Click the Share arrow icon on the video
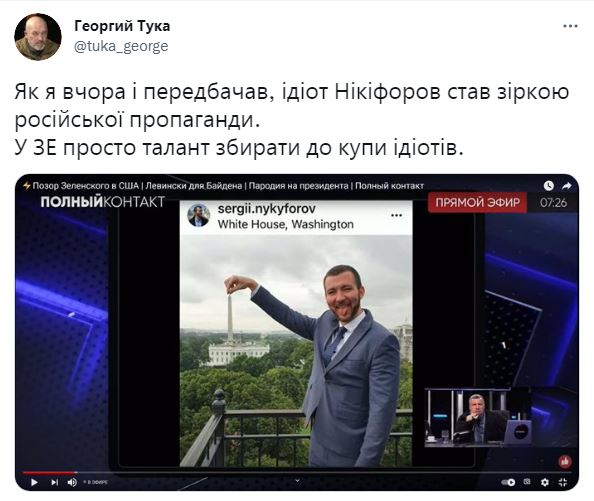This screenshot has height=501, width=594. (x=567, y=186)
